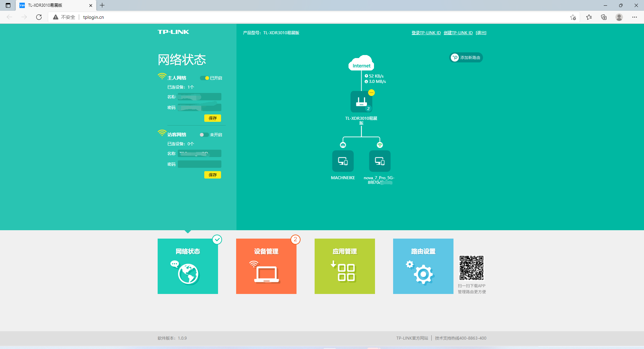Open the browser favorites list

click(589, 17)
